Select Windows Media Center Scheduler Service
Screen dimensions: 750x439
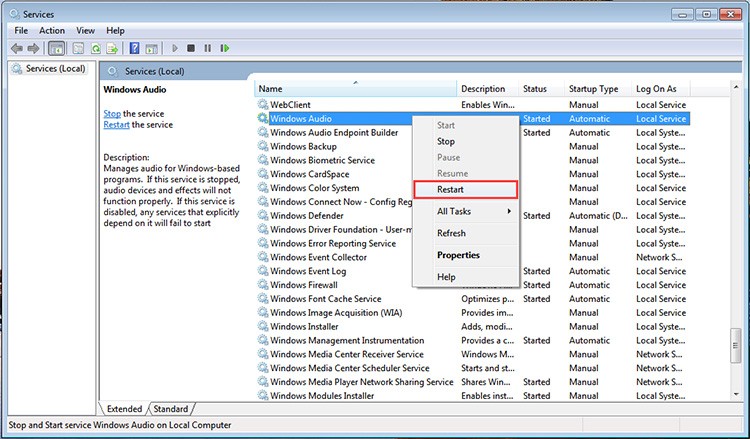pos(472,368)
